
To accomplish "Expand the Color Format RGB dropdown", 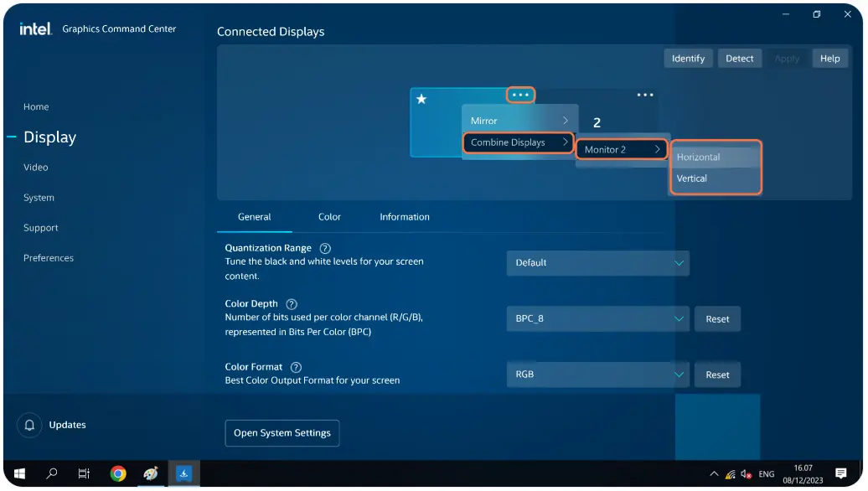I will click(598, 375).
